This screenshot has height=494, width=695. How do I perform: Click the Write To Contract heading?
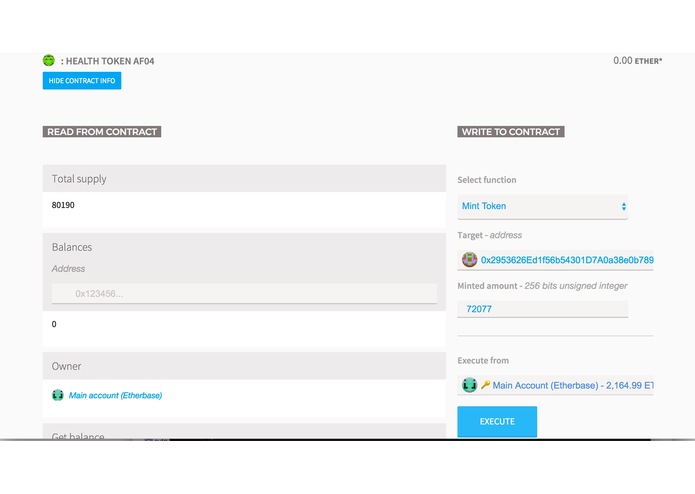(x=511, y=132)
